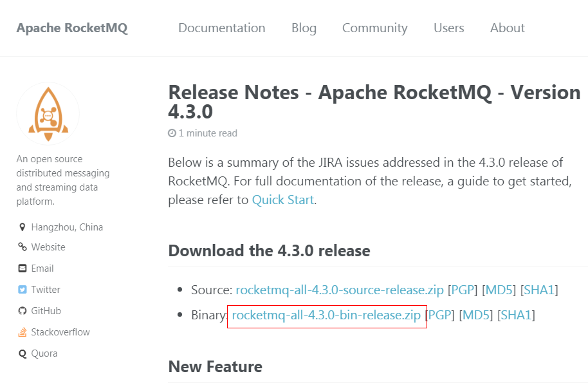The height and width of the screenshot is (385, 588).
Task: Open the About page
Action: [x=507, y=28]
